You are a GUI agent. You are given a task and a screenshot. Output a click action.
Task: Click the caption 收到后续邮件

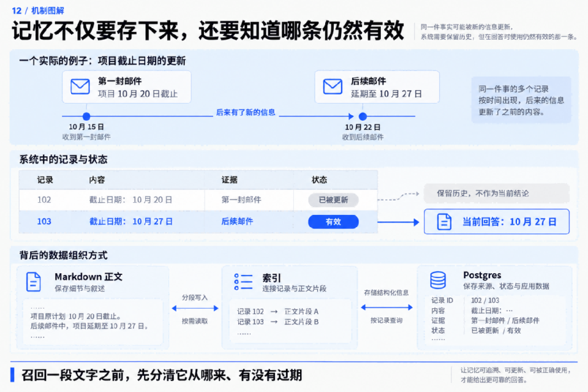(x=363, y=137)
